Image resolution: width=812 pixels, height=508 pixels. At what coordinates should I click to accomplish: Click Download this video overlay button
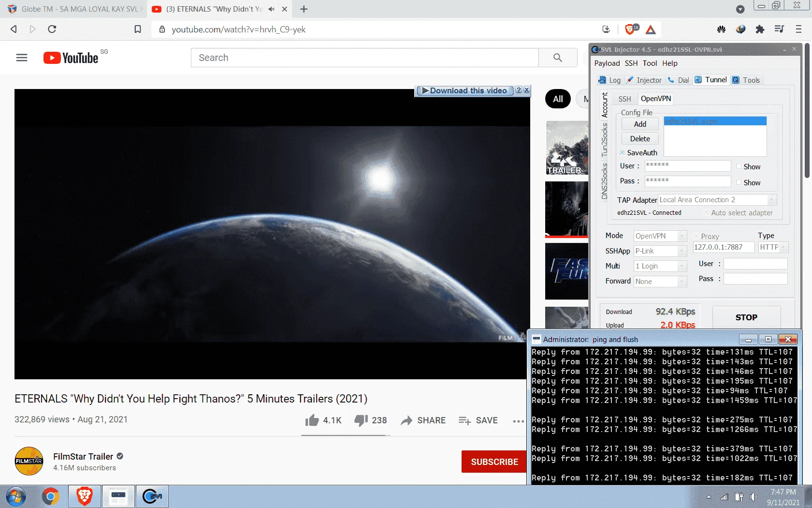pyautogui.click(x=465, y=91)
